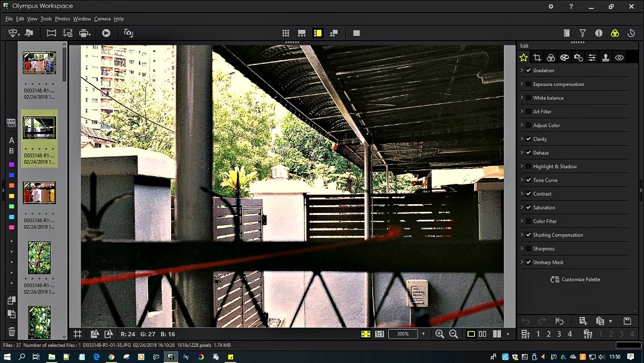Image resolution: width=644 pixels, height=363 pixels.
Task: Expand the Contrast section
Action: tap(522, 193)
